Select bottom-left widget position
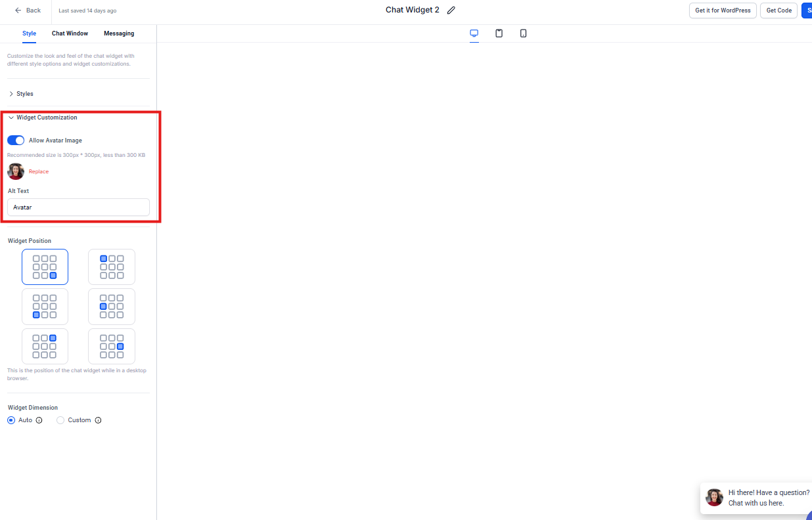This screenshot has height=520, width=812. coord(45,307)
